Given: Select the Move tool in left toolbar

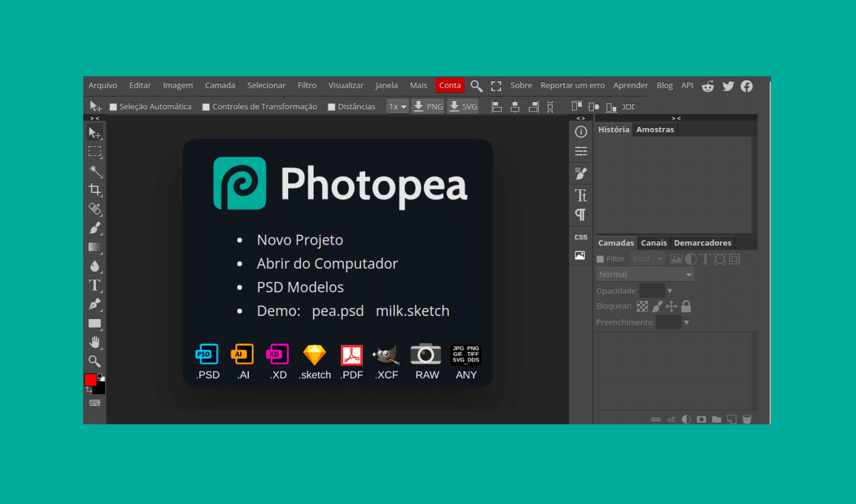Looking at the screenshot, I should 95,133.
